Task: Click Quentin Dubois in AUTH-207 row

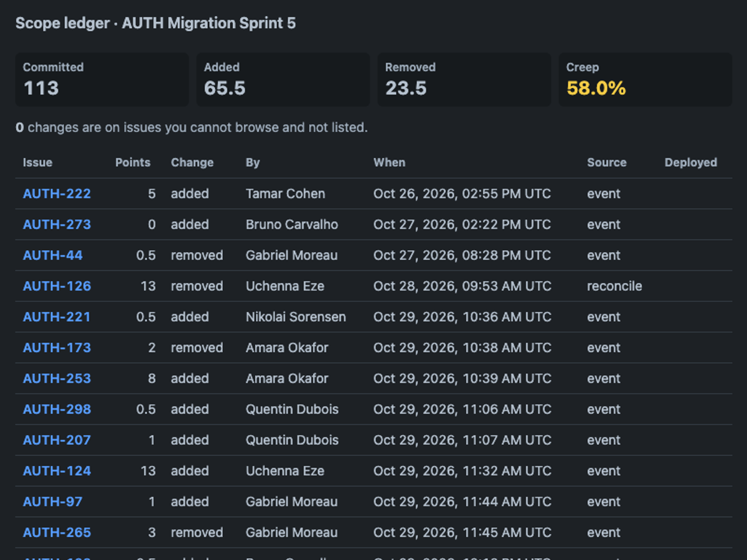Action: point(292,440)
